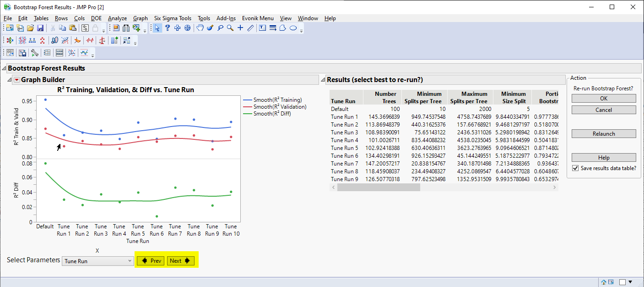This screenshot has height=287, width=644.
Task: Open the Graph Builder red triangle menu
Action: click(x=17, y=79)
